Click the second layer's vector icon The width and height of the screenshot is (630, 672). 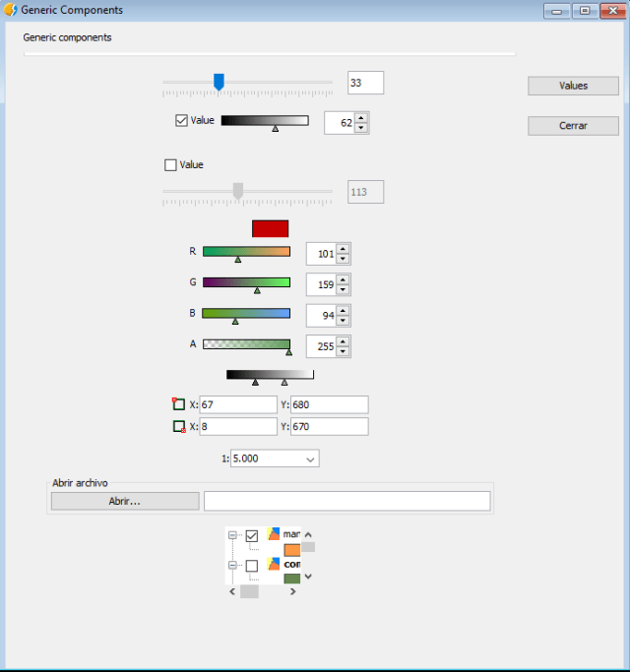(x=274, y=564)
